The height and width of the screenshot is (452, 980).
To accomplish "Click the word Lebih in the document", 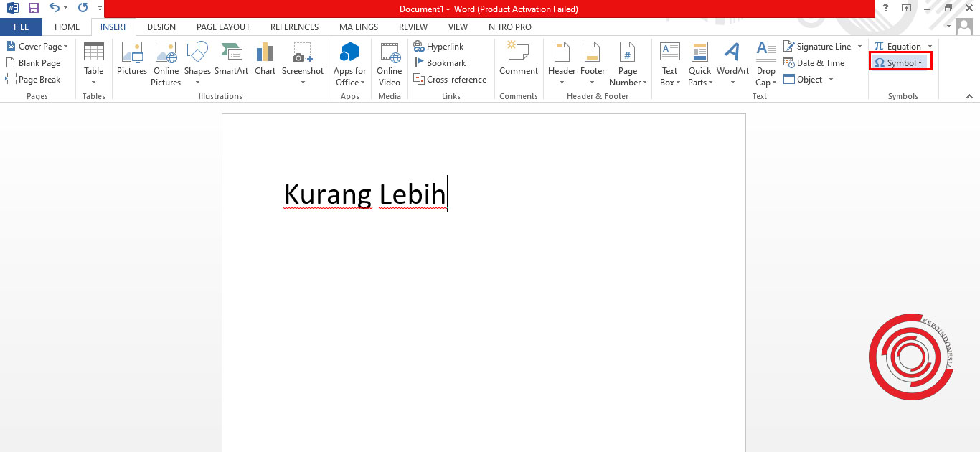I will click(x=413, y=194).
